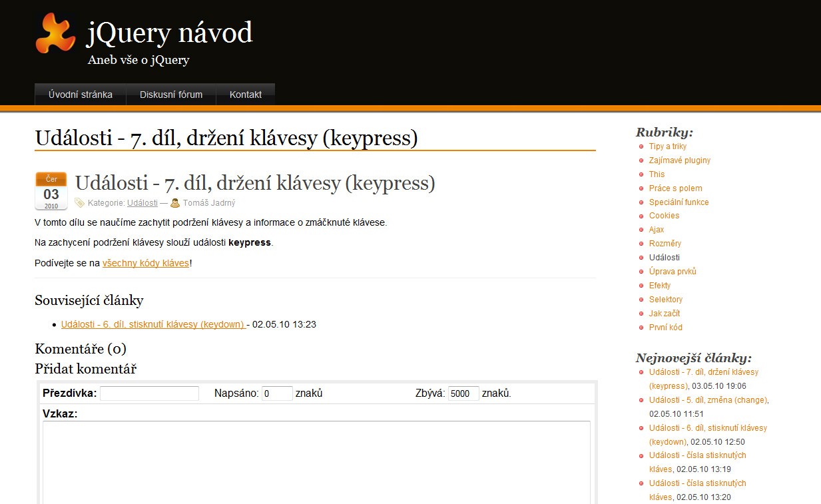Screen dimensions: 821x504
Task: Open related article 6. díl keydown
Action: 152,324
